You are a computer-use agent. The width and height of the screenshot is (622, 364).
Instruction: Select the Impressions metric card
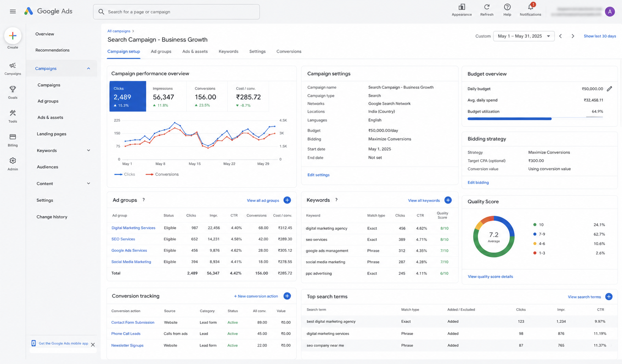[x=166, y=96]
